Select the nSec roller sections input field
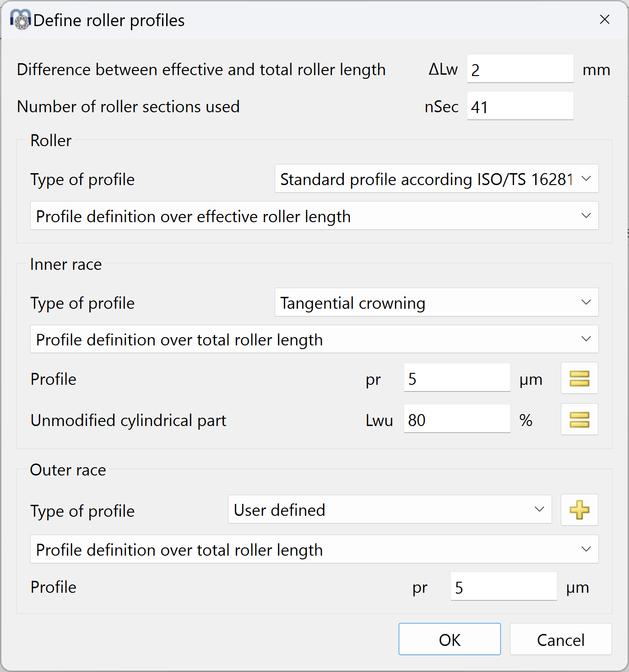Screen dimensions: 629x672 tap(520, 107)
